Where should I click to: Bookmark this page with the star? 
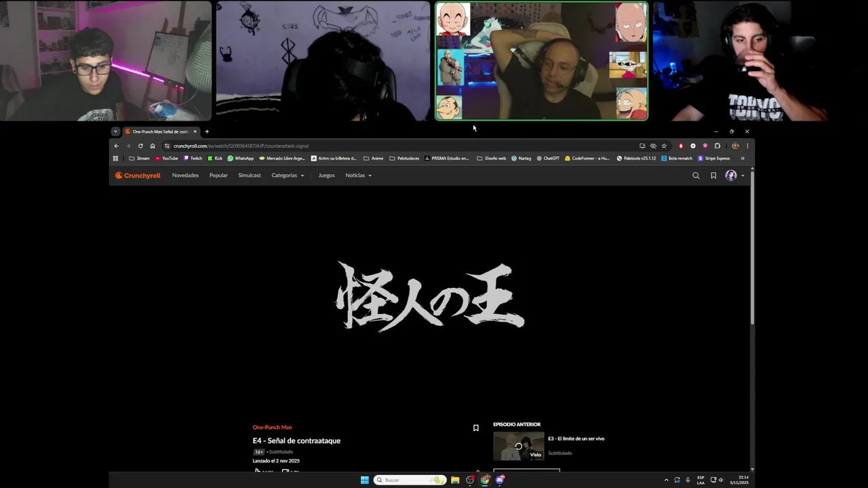(664, 146)
